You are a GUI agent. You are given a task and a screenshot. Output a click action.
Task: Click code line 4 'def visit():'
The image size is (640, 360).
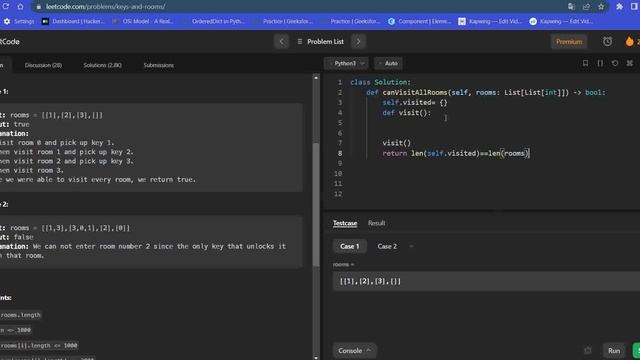[x=407, y=113]
